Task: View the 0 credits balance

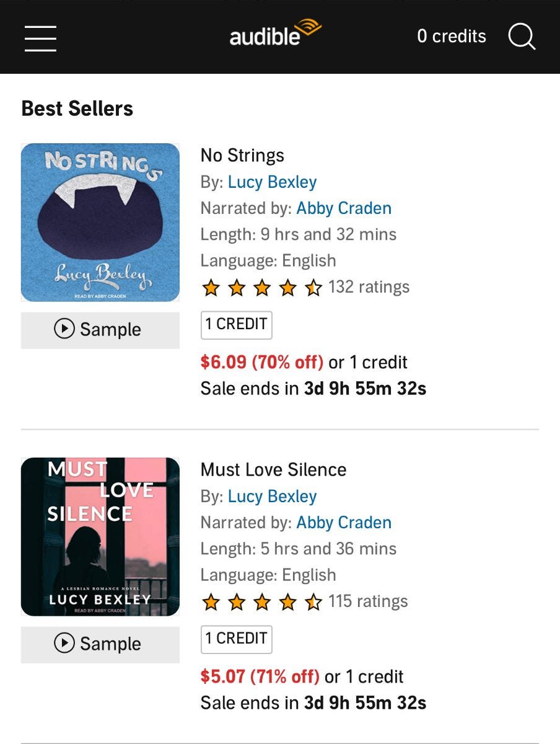Action: click(x=451, y=37)
